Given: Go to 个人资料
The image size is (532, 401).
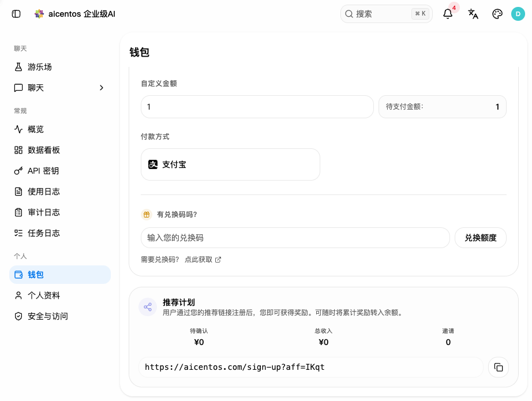Looking at the screenshot, I should [60, 295].
